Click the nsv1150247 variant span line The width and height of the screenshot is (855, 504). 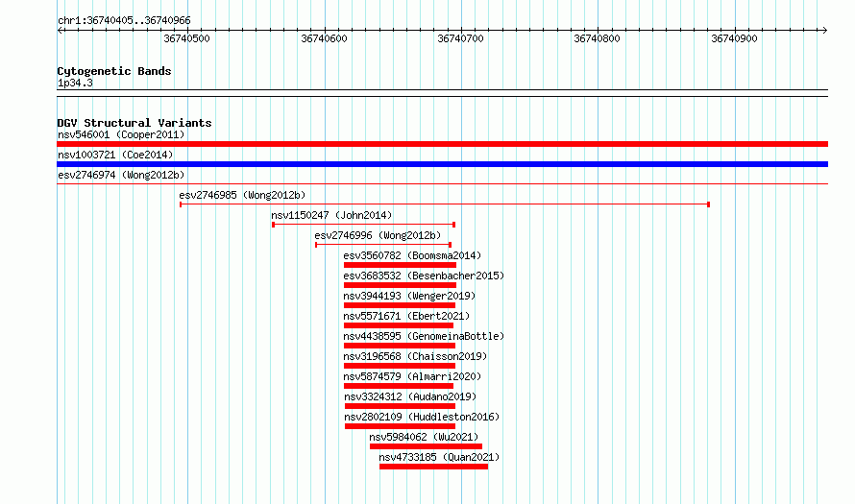pyautogui.click(x=364, y=225)
